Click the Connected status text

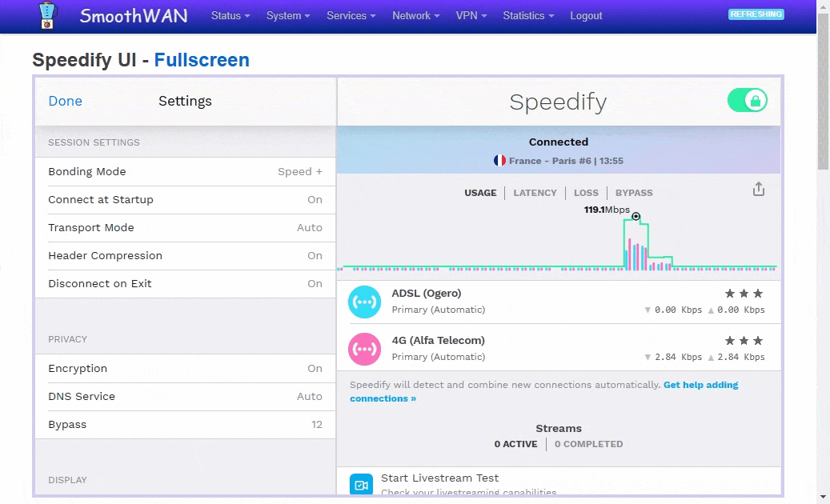point(559,142)
